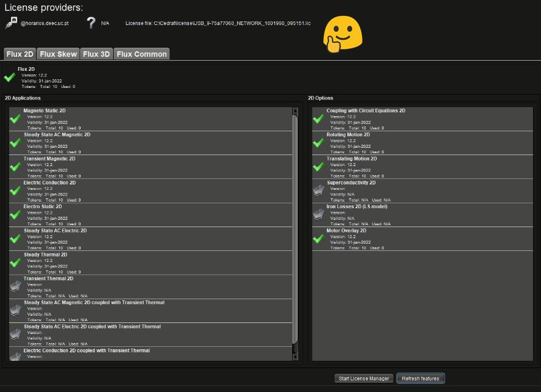Switch to the Flux 2D tab

click(x=20, y=54)
